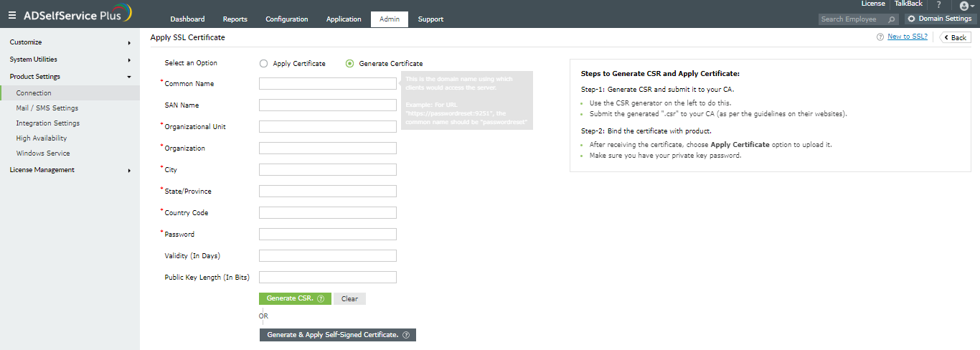Switch to the Configuration tab
This screenshot has width=980, height=350.
pos(286,19)
